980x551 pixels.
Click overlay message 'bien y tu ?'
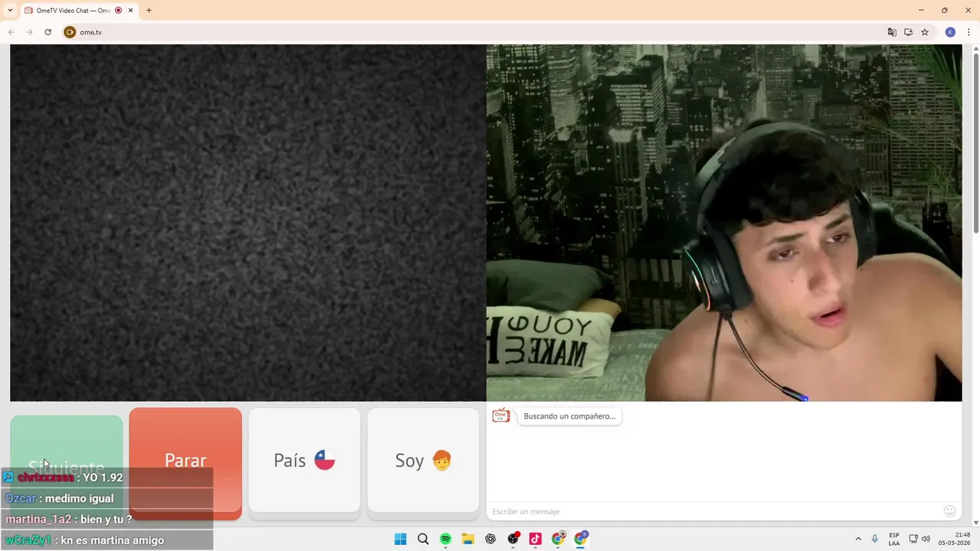106,519
